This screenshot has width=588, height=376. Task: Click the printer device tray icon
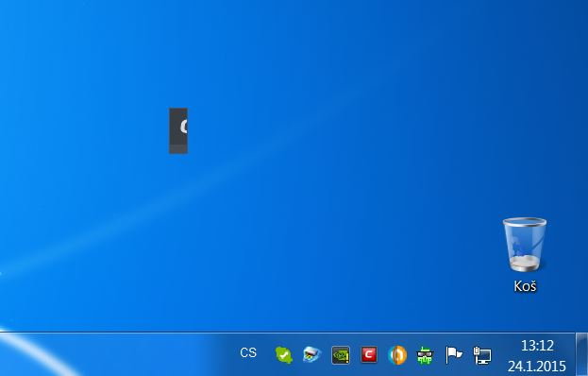pos(312,354)
